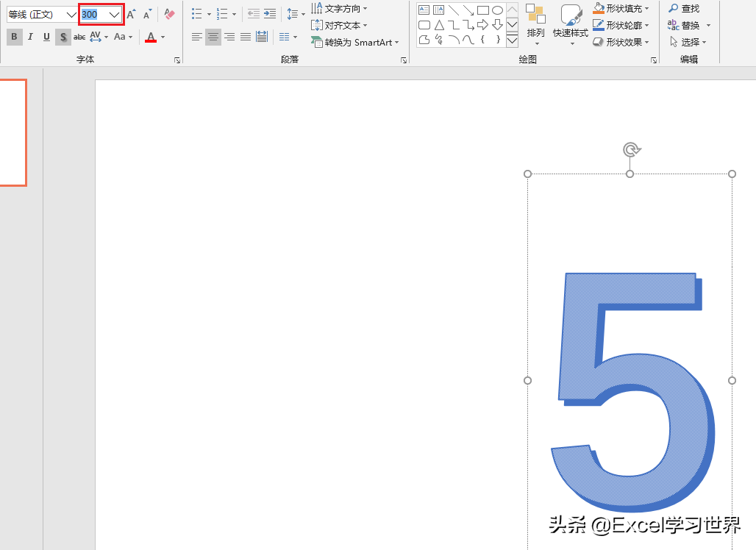This screenshot has height=550, width=756.
Task: Select the elbow arrow connector shape
Action: click(468, 25)
